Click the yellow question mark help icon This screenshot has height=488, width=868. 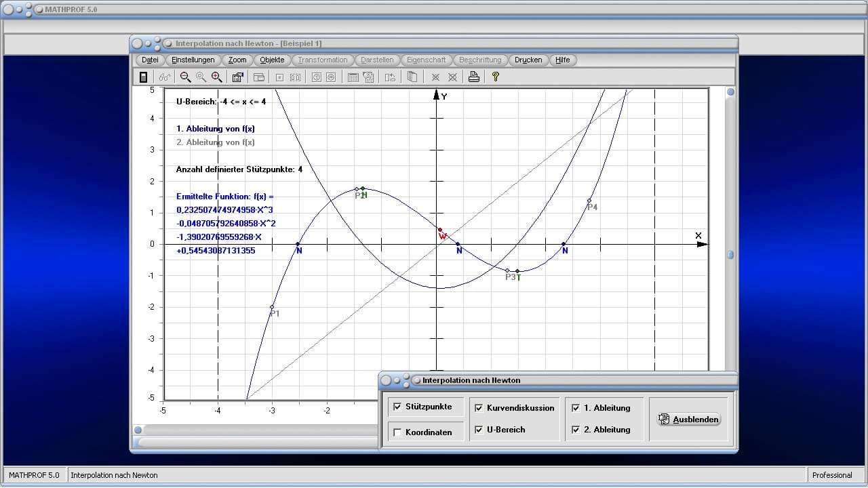496,77
